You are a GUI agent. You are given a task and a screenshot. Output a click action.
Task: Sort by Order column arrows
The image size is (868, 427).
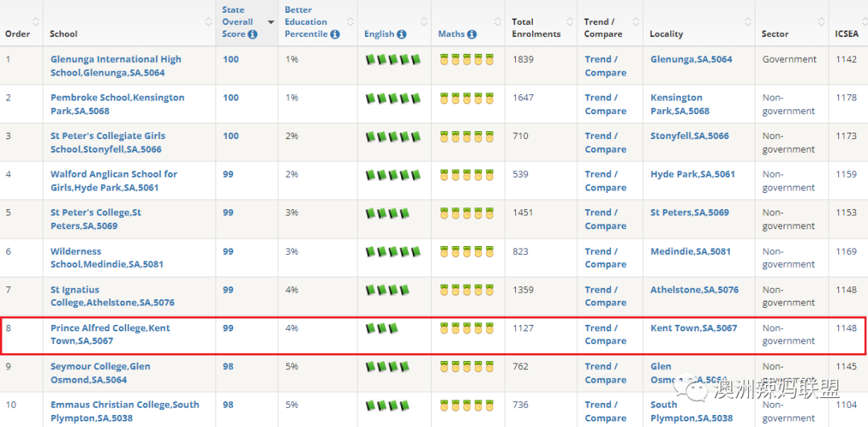pos(36,22)
